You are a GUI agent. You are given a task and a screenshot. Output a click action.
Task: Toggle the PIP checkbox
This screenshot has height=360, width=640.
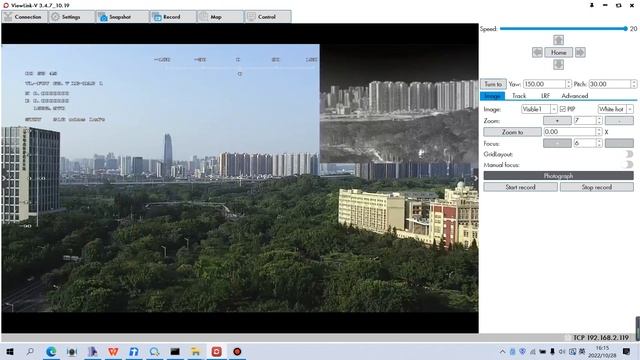tap(563, 109)
